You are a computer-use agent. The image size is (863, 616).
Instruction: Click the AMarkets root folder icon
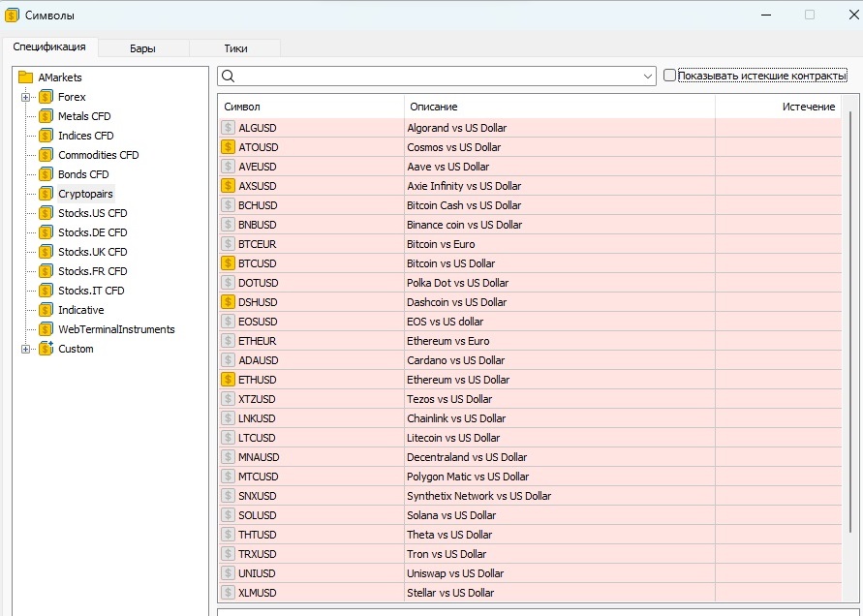26,77
